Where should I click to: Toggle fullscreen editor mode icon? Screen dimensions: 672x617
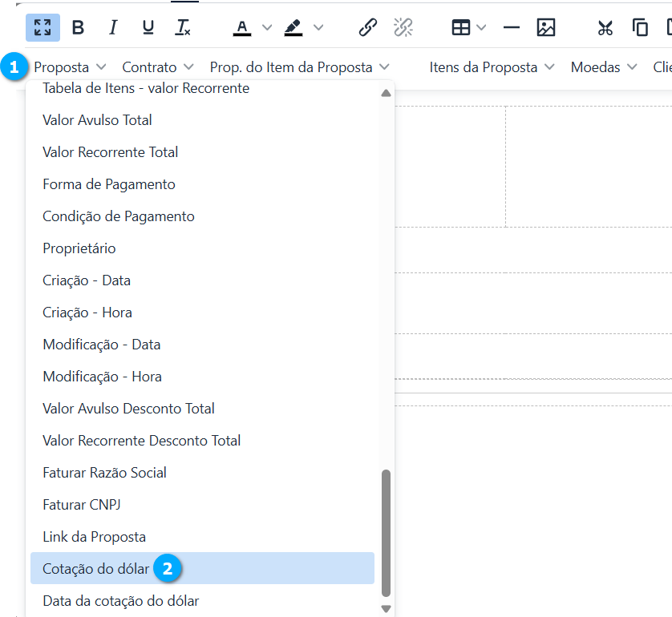(x=43, y=27)
